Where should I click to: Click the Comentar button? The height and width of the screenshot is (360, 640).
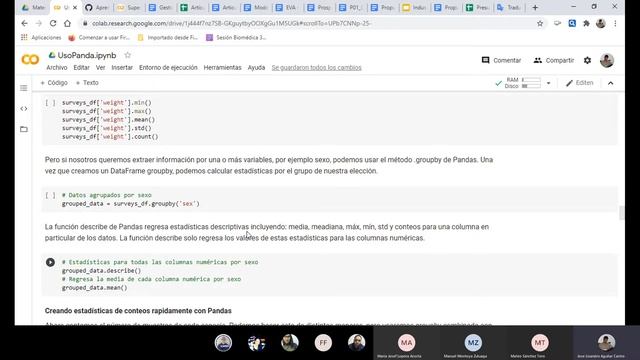click(x=501, y=60)
